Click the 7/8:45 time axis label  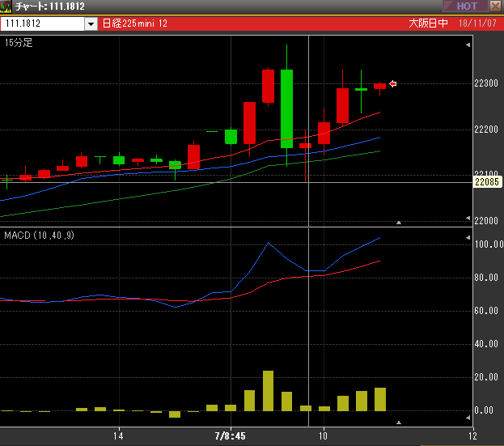point(230,436)
